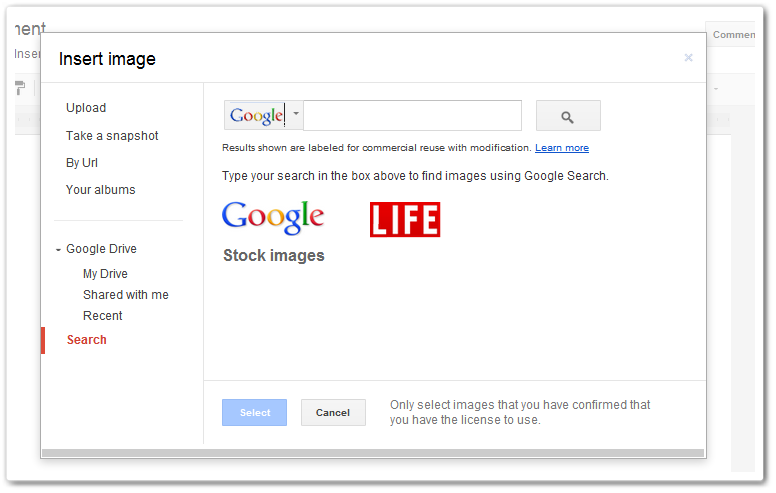Close the Insert image dialog
Image resolution: width=776 pixels, height=493 pixels.
coord(688,58)
